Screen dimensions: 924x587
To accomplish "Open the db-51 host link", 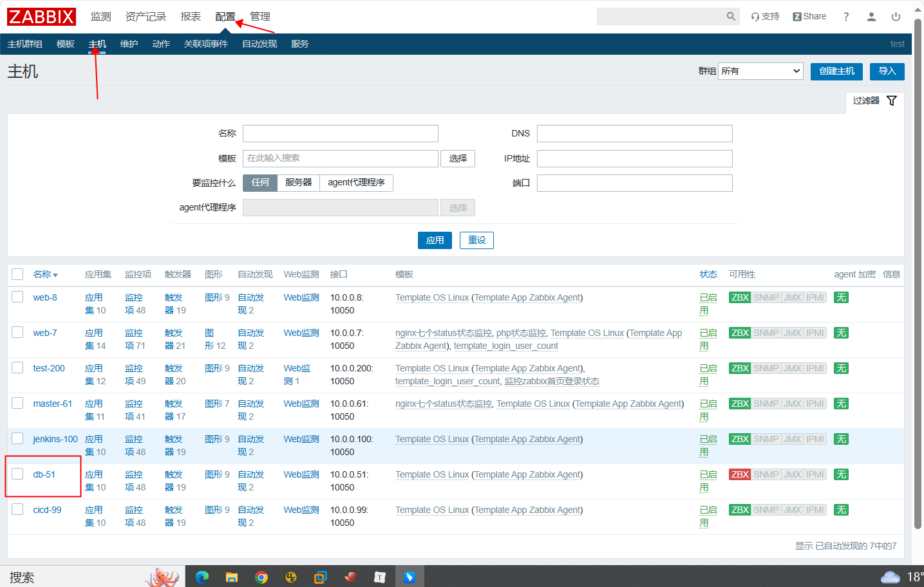I will click(44, 474).
